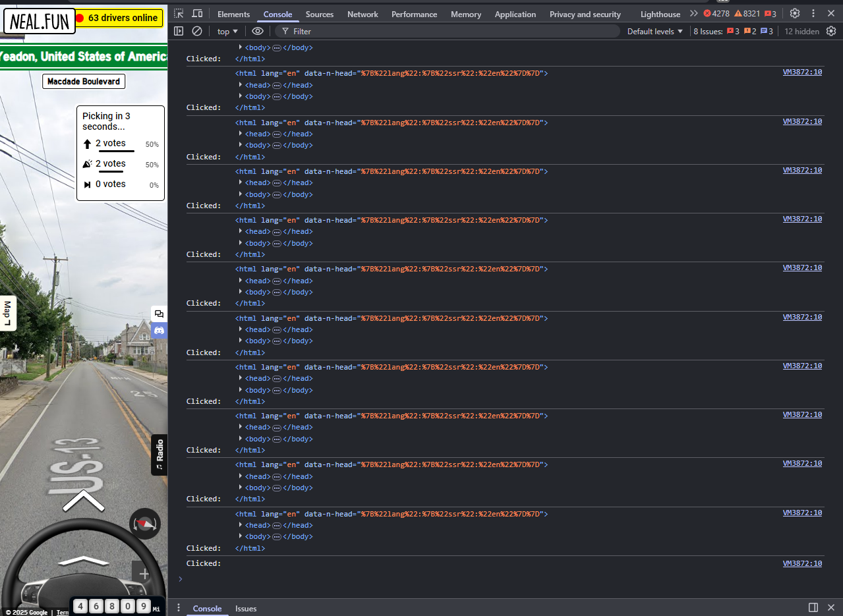
Task: Close the bottom drawer
Action: point(831,607)
